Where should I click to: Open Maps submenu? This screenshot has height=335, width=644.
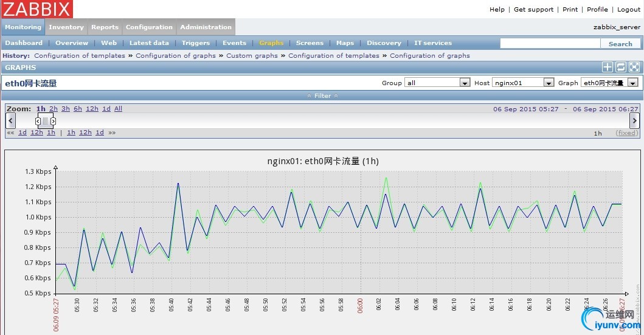[x=345, y=43]
